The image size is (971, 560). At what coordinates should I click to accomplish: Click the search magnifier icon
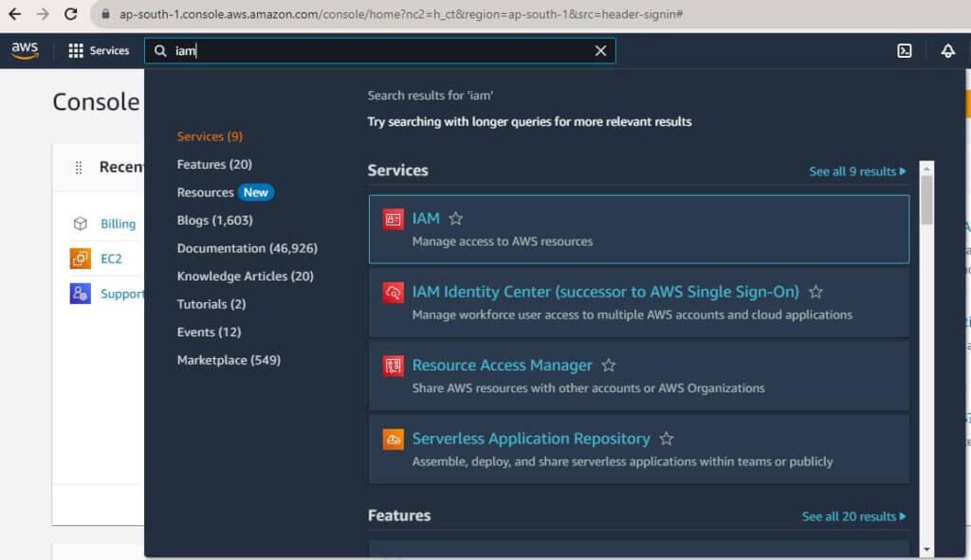tap(160, 51)
